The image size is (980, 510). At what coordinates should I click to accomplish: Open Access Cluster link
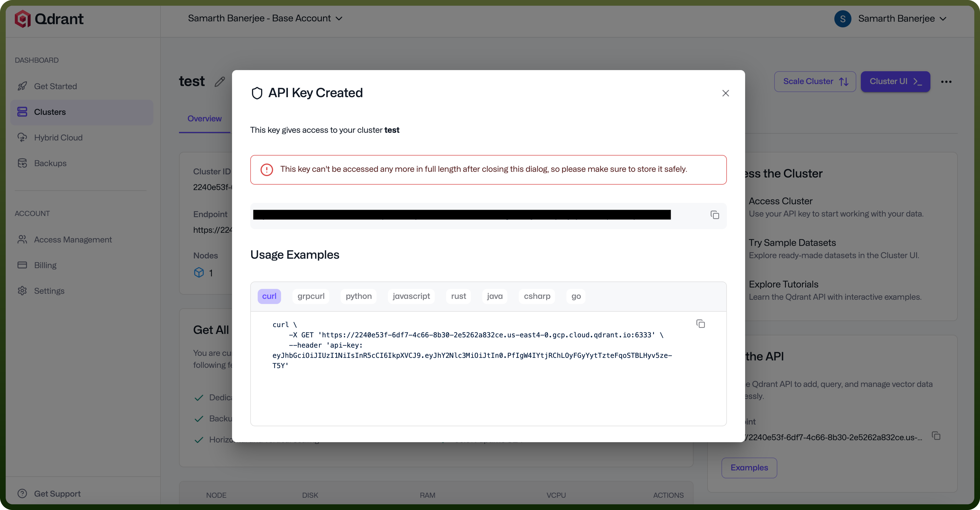[x=780, y=201]
